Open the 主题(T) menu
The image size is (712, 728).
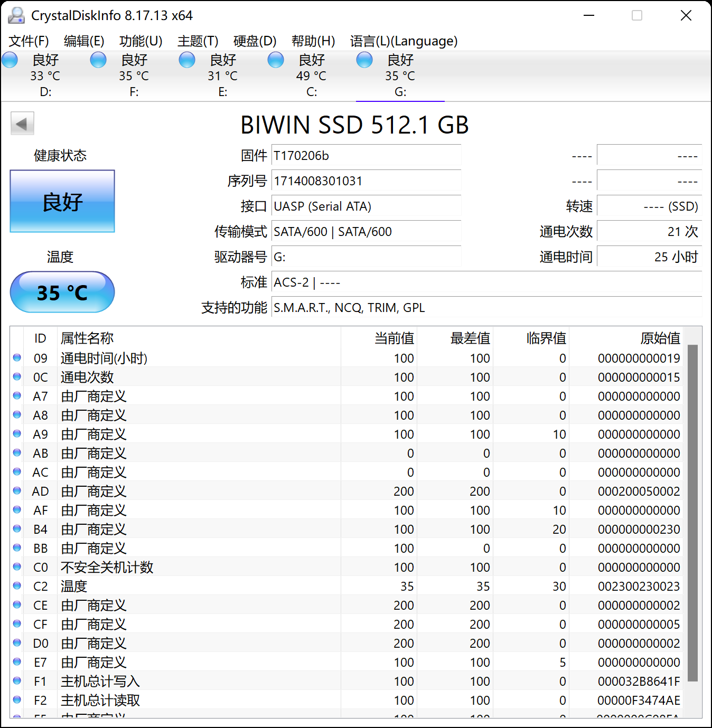198,41
